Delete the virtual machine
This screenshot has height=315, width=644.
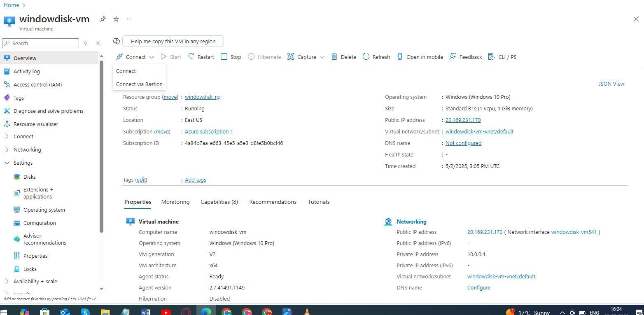click(x=344, y=57)
